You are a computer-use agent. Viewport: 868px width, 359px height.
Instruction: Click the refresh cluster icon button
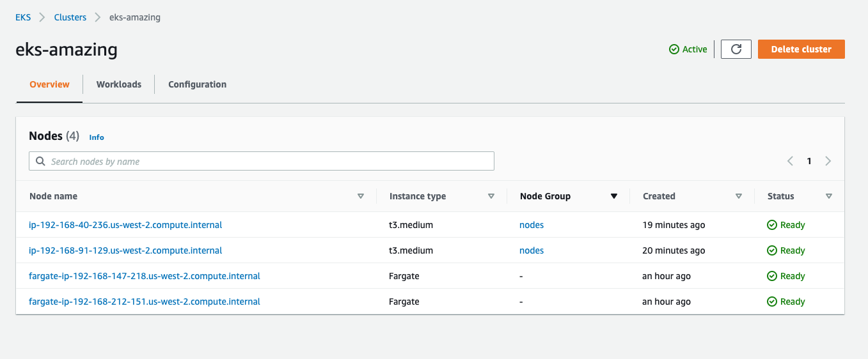(736, 49)
